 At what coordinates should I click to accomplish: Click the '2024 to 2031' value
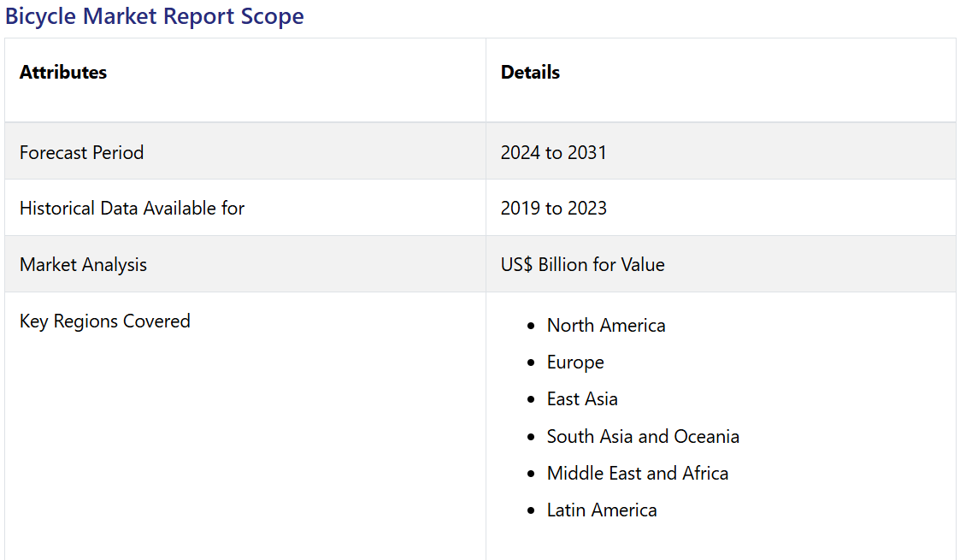(553, 152)
